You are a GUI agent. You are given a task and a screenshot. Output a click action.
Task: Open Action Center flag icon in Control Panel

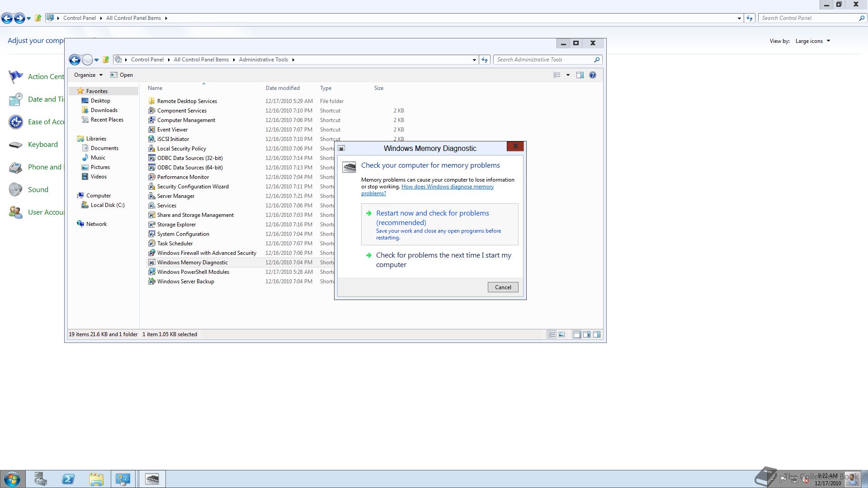(16, 77)
